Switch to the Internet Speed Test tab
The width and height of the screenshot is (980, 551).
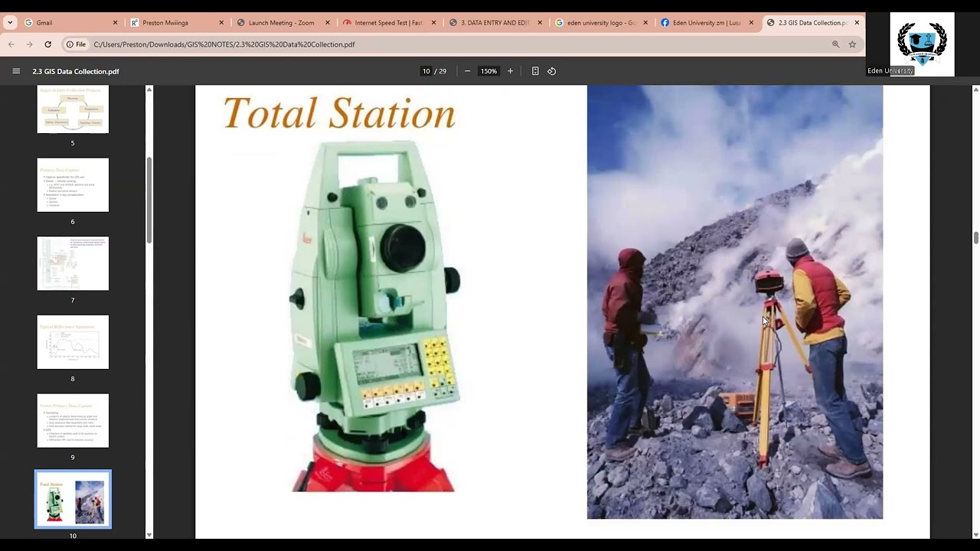(387, 23)
